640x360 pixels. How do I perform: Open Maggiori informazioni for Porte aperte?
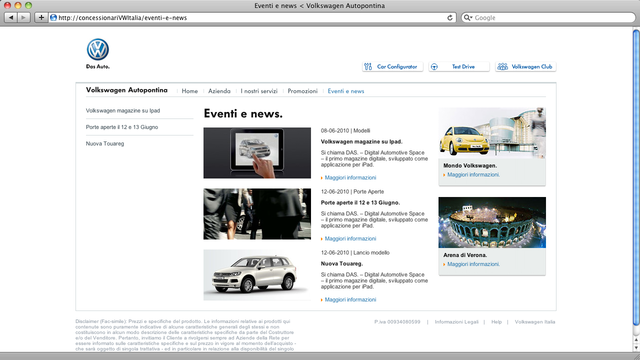(x=350, y=239)
